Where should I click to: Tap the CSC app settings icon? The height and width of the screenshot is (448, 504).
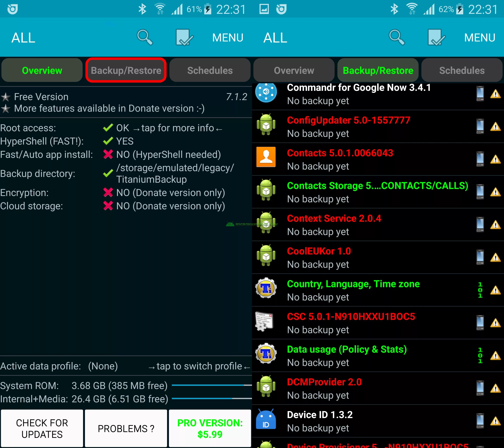(x=264, y=321)
